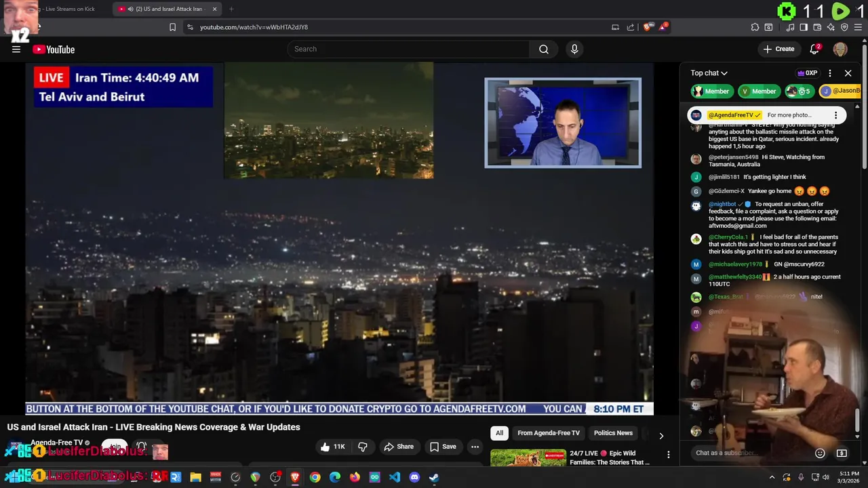
Task: Open the YouTube account avatar menu
Action: [840, 49]
